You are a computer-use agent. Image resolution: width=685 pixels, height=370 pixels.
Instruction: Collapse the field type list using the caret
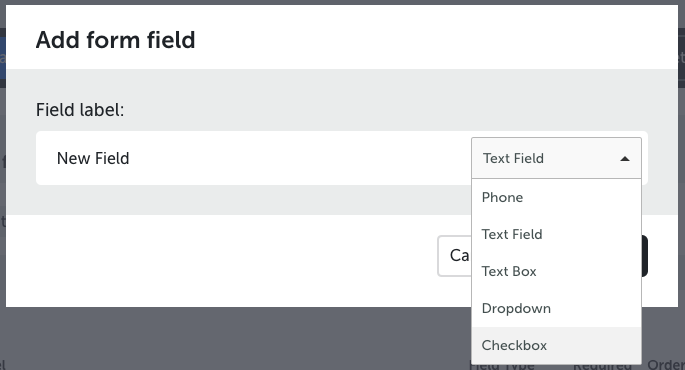click(625, 159)
